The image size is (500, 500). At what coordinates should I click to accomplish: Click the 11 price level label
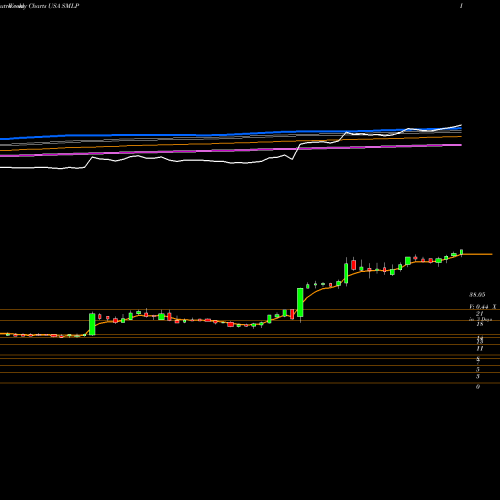(479, 349)
